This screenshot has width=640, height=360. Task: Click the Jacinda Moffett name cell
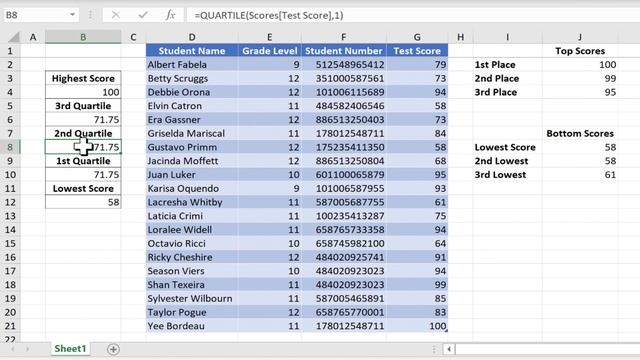191,161
